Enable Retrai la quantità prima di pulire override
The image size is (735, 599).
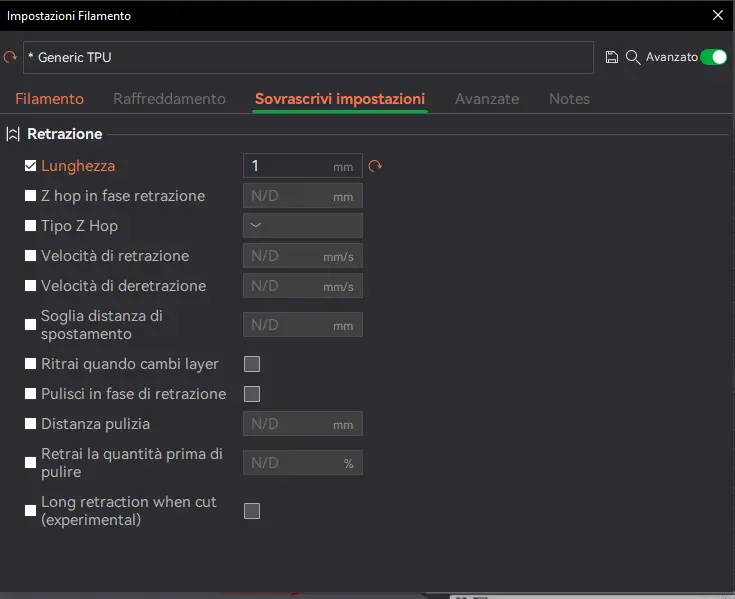(x=30, y=463)
